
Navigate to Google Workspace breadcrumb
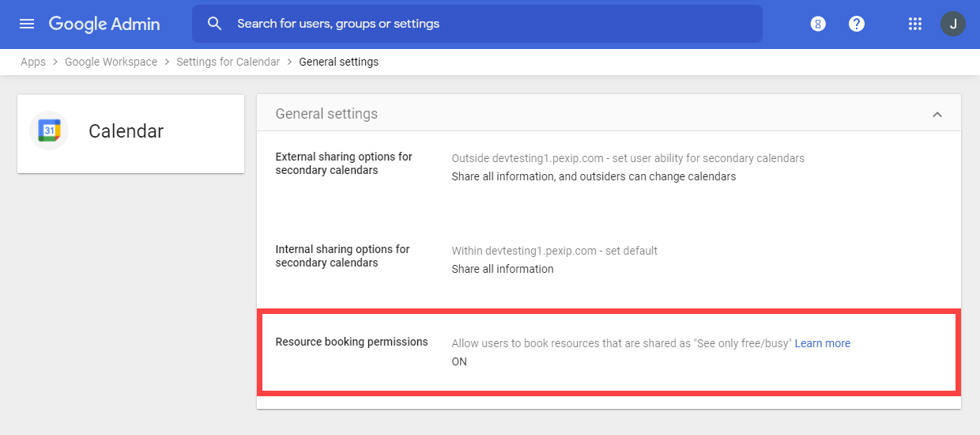click(x=111, y=62)
